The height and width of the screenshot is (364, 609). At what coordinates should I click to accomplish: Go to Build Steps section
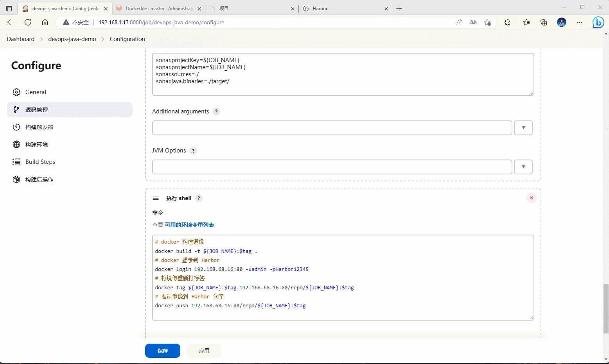[x=70, y=162]
